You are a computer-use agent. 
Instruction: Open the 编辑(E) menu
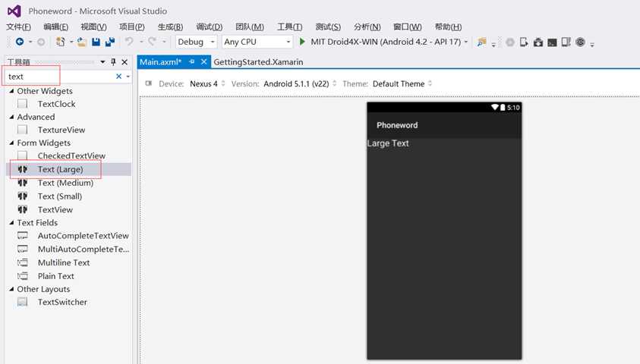(x=56, y=27)
